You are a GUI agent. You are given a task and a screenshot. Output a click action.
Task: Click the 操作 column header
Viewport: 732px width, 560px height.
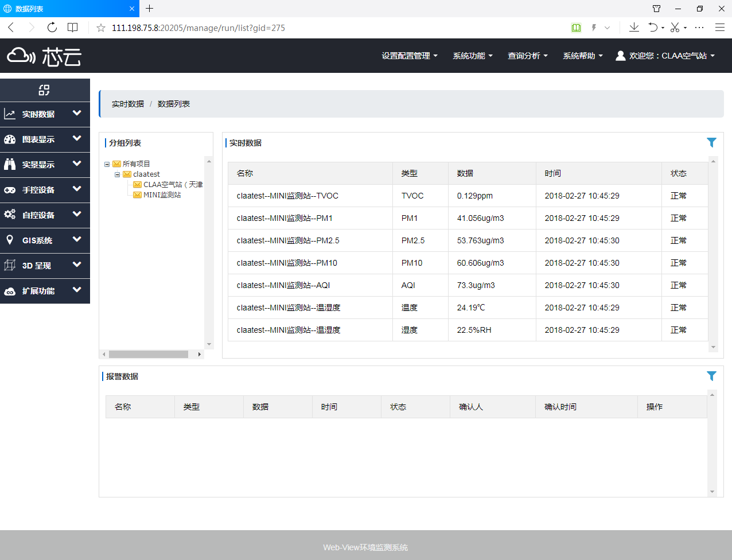pos(655,407)
